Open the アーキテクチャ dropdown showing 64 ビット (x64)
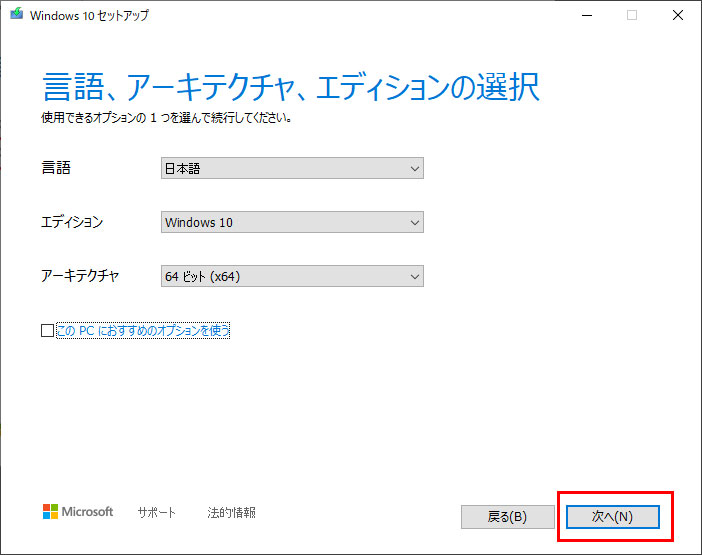 click(x=292, y=276)
